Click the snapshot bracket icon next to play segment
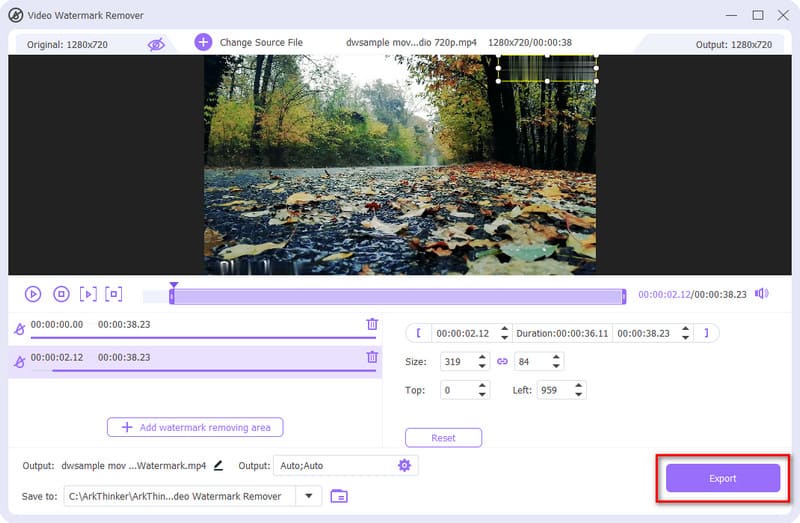Viewport: 800px width, 523px height. pyautogui.click(x=113, y=294)
